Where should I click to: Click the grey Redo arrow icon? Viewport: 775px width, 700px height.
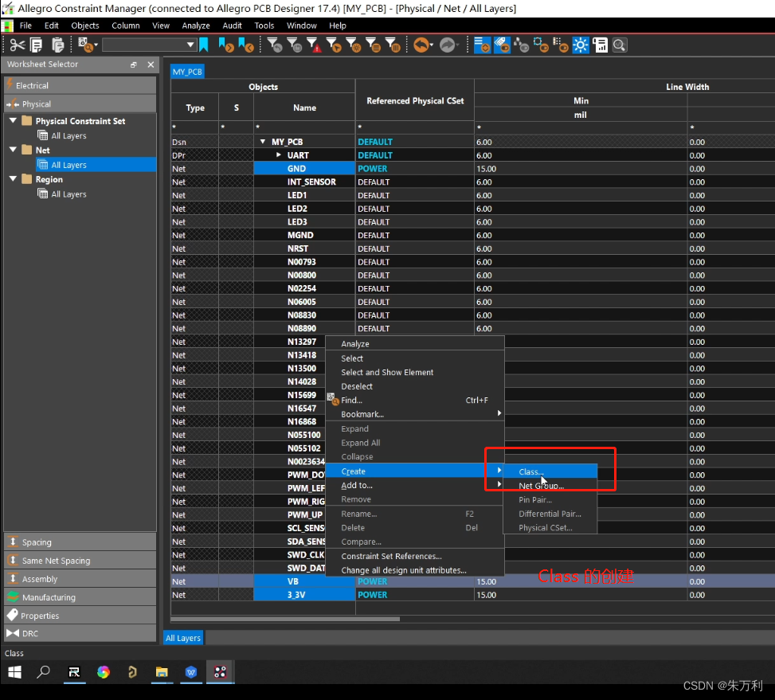coord(448,45)
